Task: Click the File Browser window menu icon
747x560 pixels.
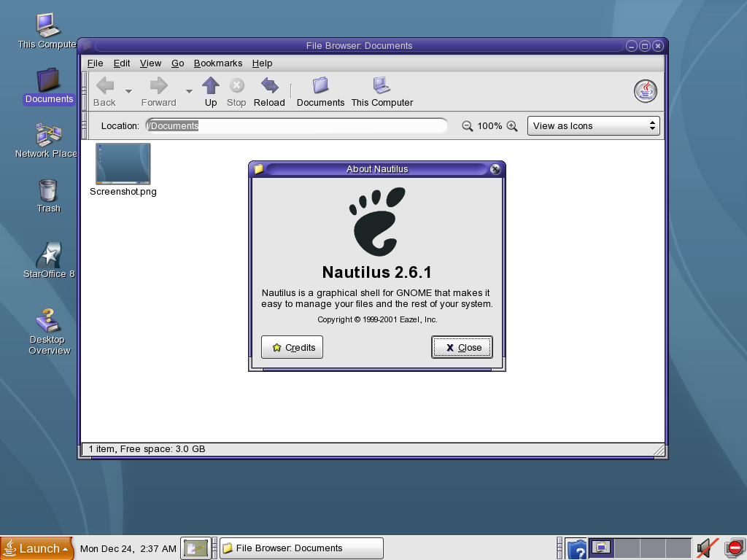Action: tap(88, 46)
